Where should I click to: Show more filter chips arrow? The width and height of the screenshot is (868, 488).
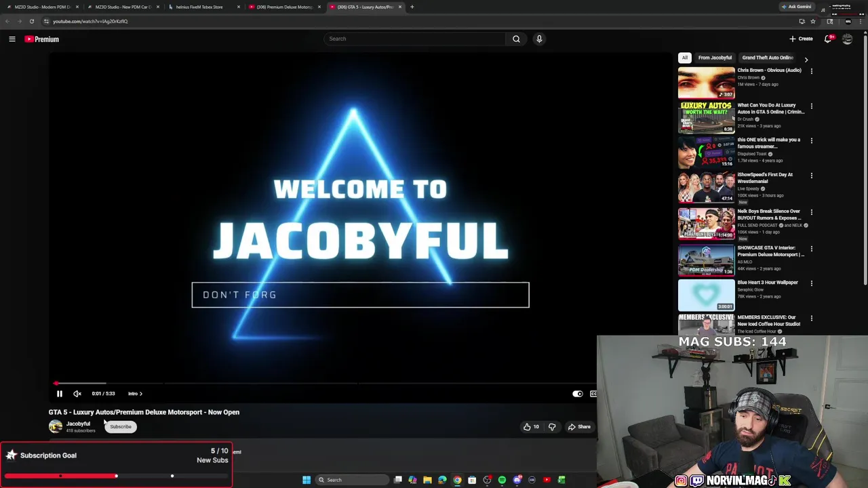pyautogui.click(x=806, y=60)
